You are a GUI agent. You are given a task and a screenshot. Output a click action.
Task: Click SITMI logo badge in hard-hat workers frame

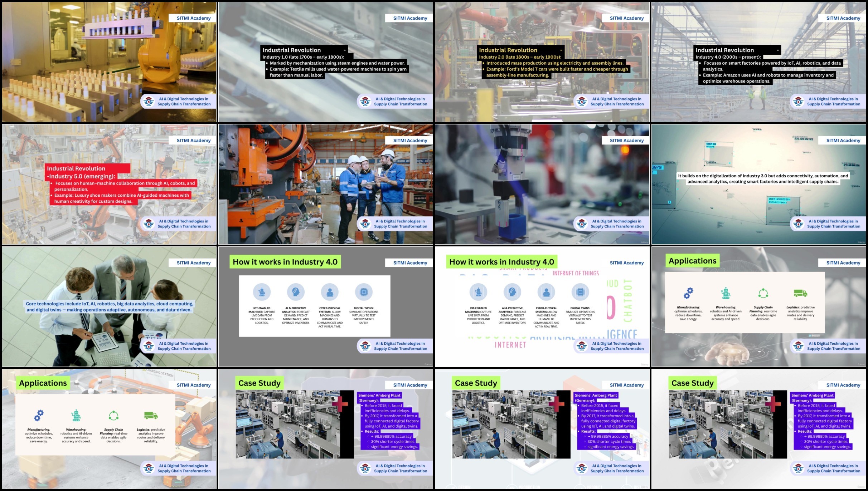[x=365, y=224]
